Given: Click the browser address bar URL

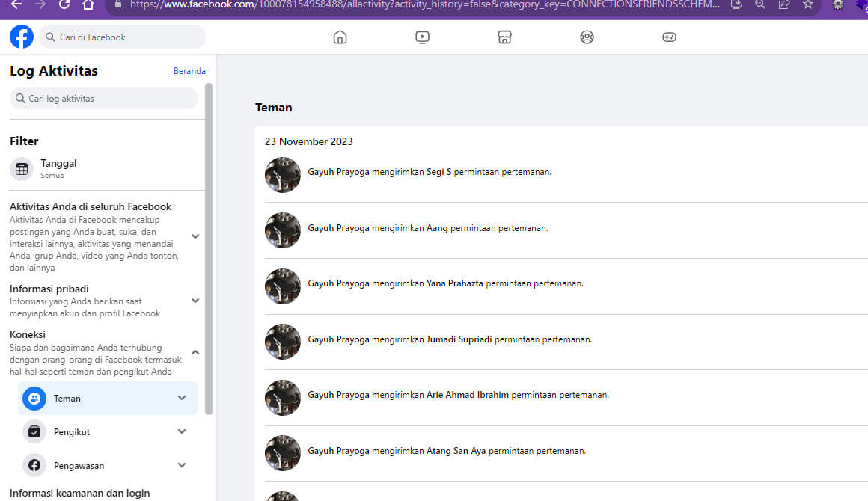Looking at the screenshot, I should [424, 4].
